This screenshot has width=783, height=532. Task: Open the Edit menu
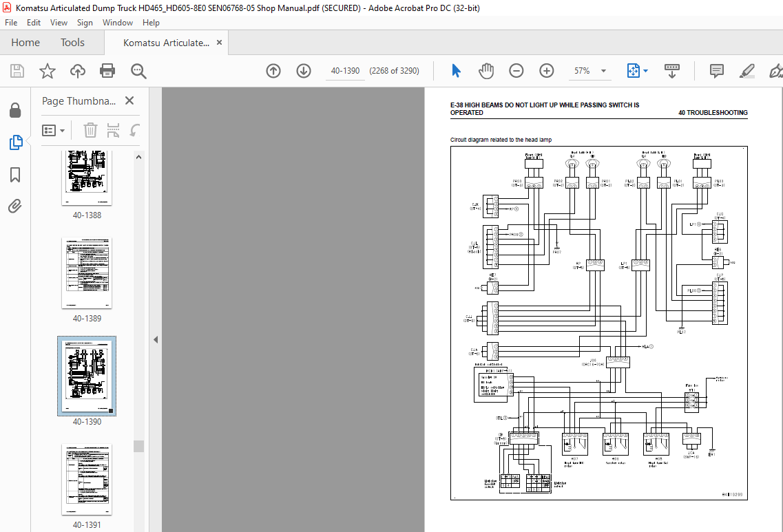(x=34, y=23)
